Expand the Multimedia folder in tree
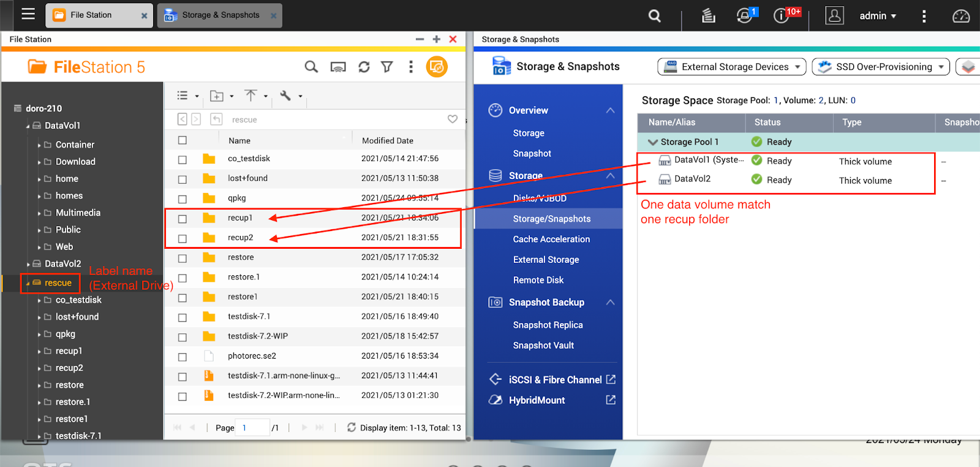This screenshot has height=467, width=980. coord(40,213)
